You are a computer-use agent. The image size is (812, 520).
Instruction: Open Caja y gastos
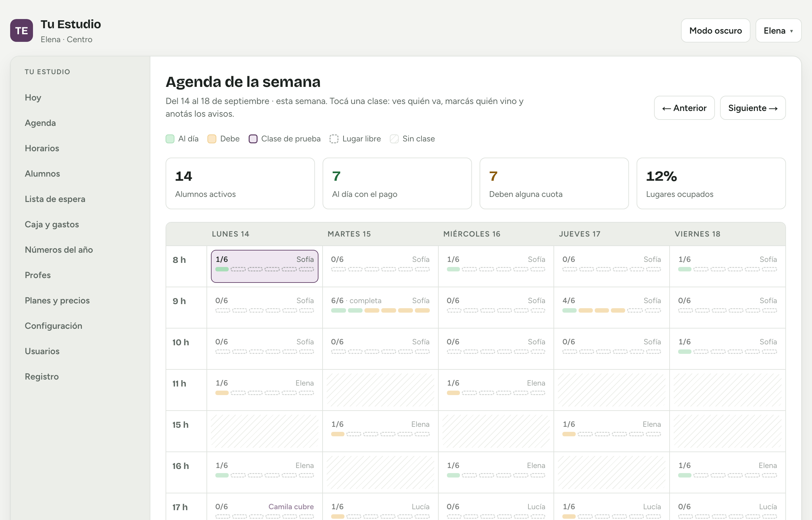point(52,224)
